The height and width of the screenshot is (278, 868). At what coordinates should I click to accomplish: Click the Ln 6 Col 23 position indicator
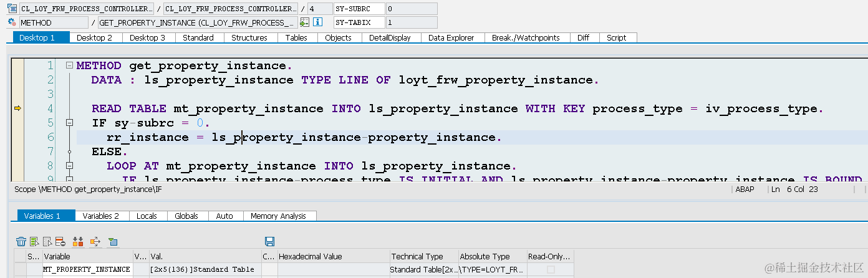click(794, 189)
